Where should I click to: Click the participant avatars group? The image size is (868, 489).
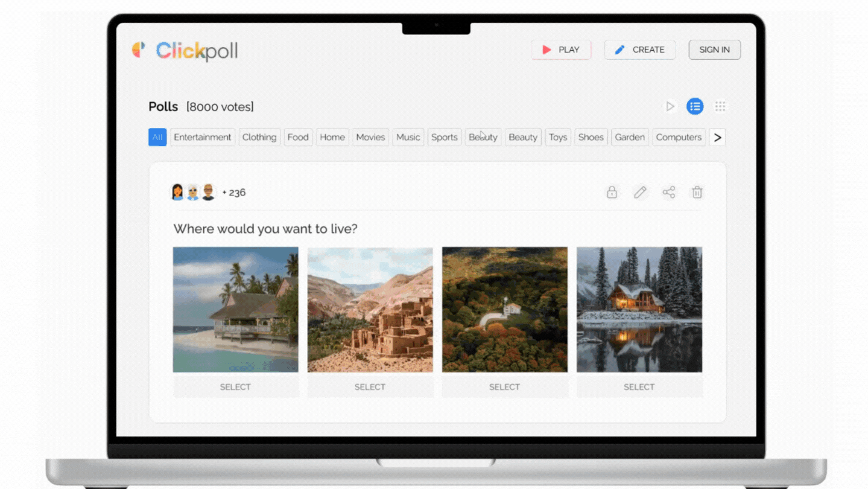(x=193, y=193)
